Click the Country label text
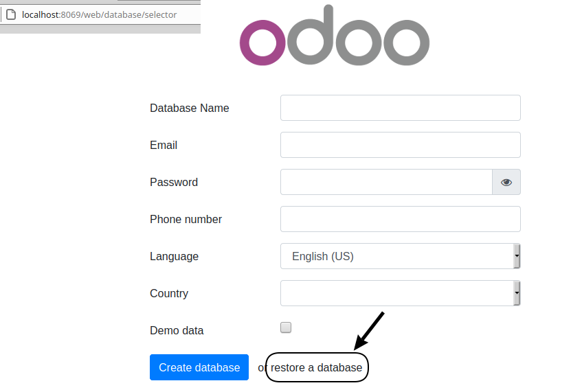Image resolution: width=582 pixels, height=392 pixels. tap(169, 293)
